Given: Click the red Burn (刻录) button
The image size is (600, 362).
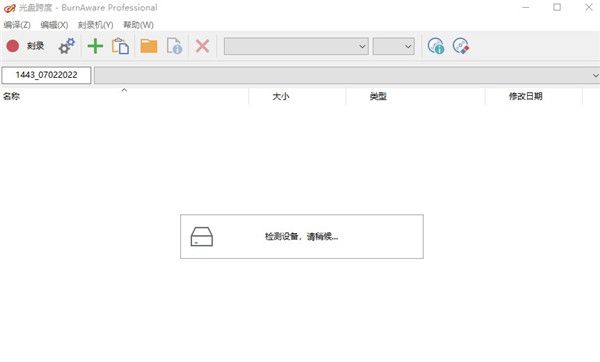Looking at the screenshot, I should (x=25, y=46).
